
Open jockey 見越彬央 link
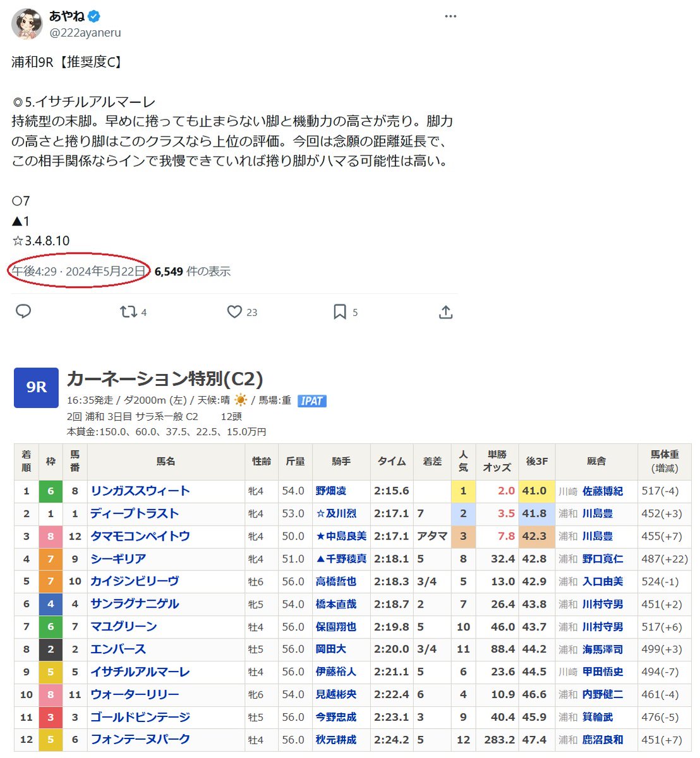[x=336, y=695]
